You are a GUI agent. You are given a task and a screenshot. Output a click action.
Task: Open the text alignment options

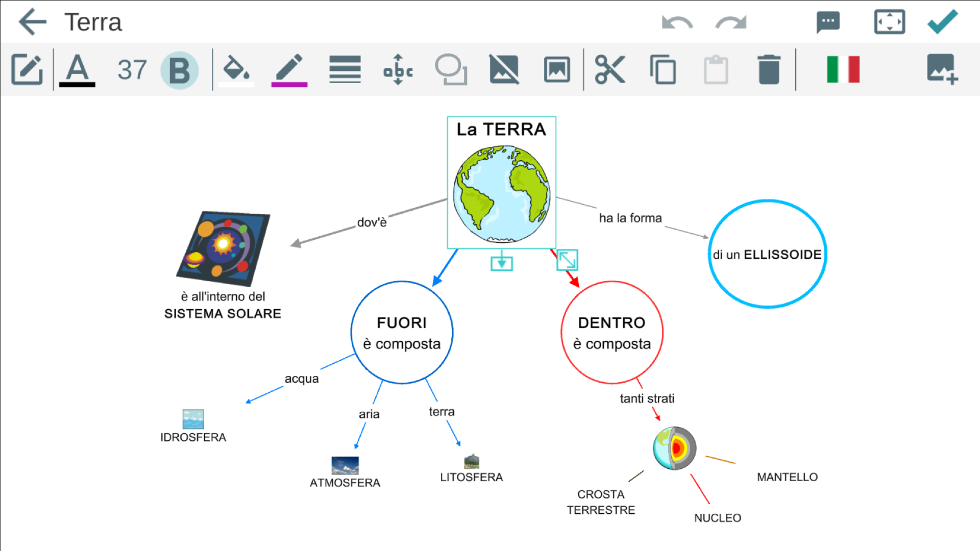[345, 69]
